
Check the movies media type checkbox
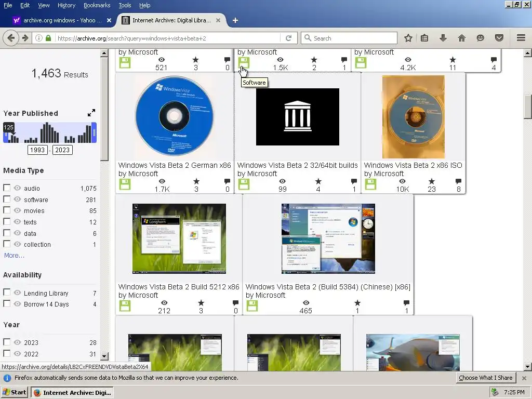6,210
